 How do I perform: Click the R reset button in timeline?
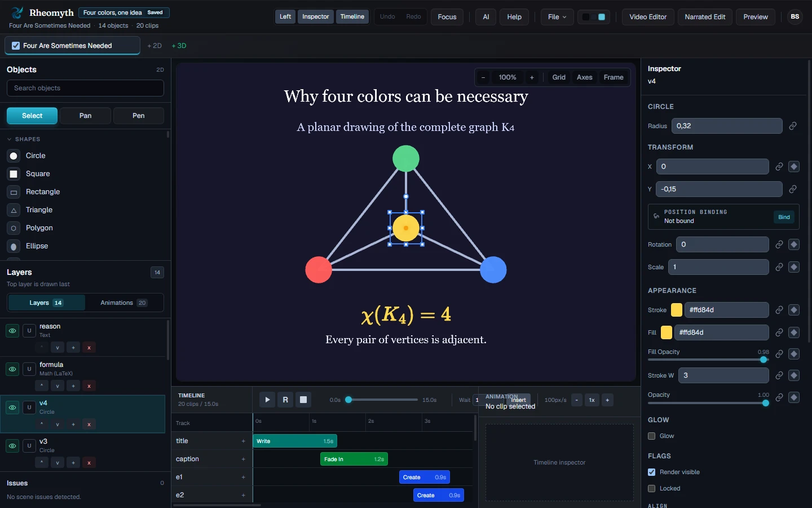click(285, 400)
